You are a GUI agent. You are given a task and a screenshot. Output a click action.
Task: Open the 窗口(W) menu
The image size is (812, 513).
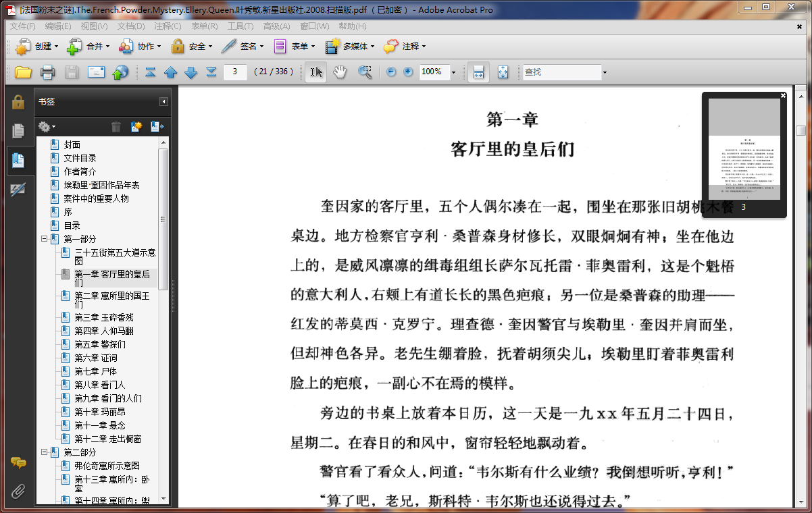(314, 26)
